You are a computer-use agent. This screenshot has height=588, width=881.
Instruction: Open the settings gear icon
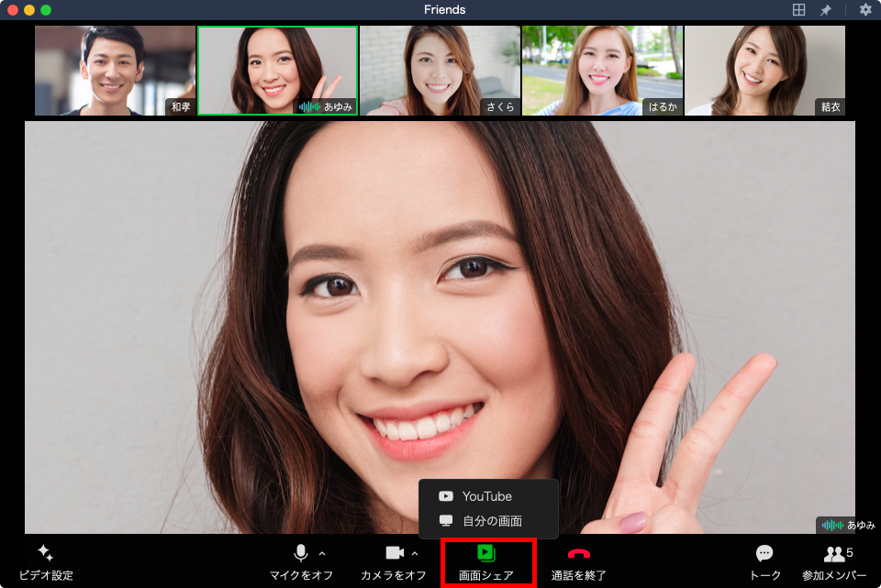[x=865, y=9]
